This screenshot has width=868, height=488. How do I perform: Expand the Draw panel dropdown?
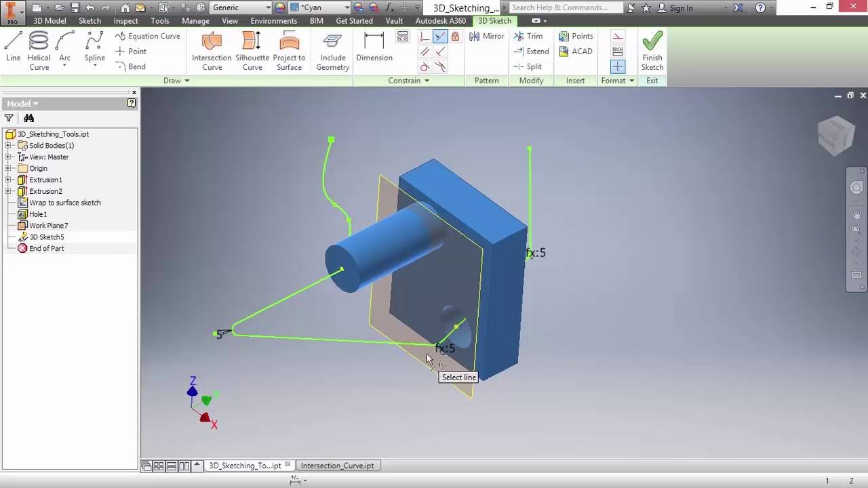coord(176,81)
